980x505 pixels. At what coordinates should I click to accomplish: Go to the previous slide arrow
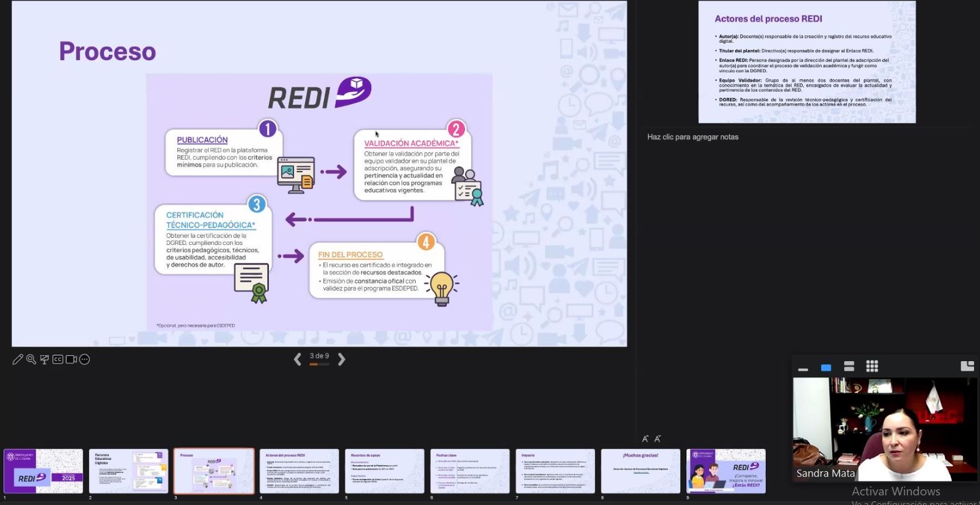coord(297,359)
